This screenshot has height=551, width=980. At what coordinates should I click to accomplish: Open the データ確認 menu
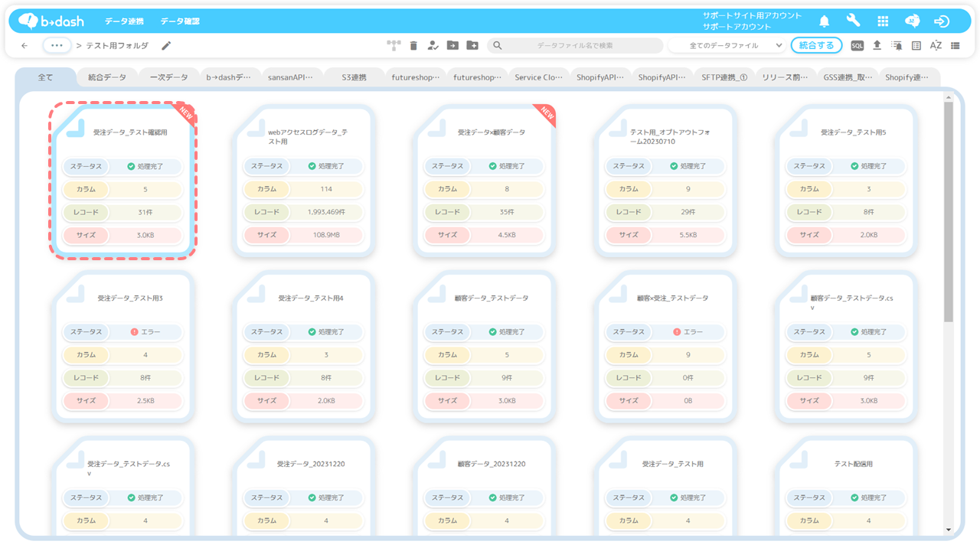[x=180, y=21]
